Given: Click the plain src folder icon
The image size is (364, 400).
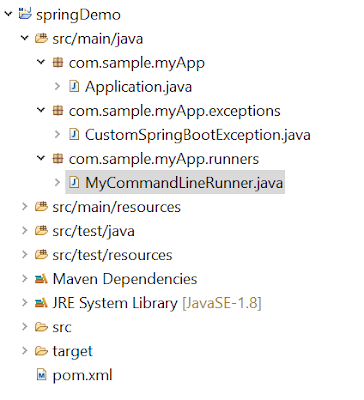Looking at the screenshot, I should tap(41, 327).
